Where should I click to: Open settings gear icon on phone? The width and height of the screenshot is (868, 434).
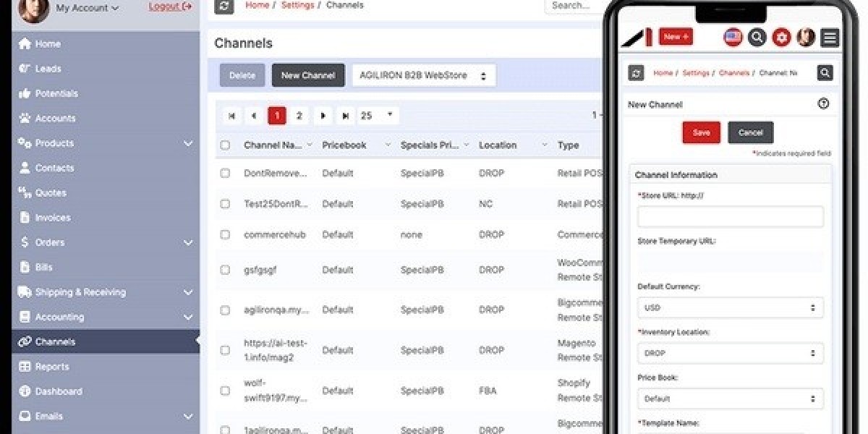(x=781, y=37)
